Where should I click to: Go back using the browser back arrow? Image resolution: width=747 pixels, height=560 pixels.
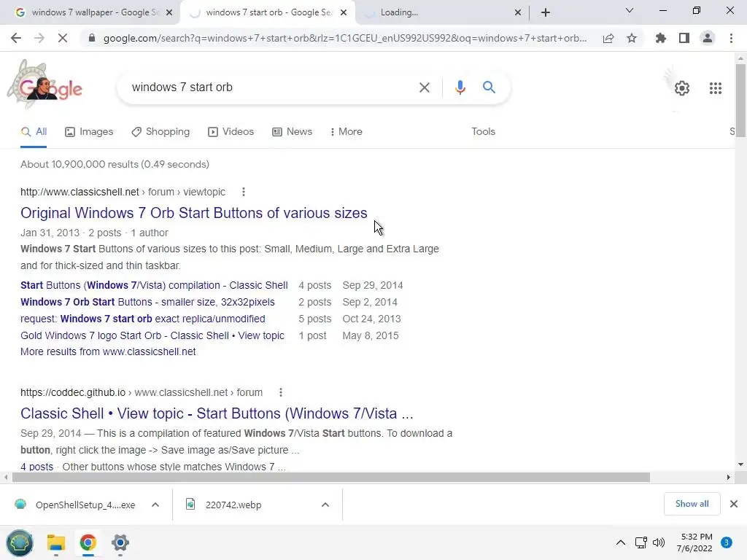point(16,38)
